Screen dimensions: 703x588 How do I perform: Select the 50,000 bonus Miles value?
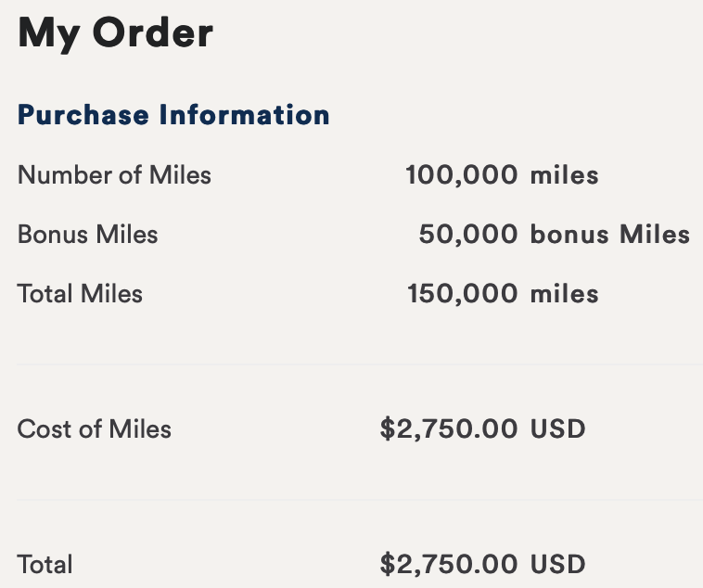[x=555, y=234]
